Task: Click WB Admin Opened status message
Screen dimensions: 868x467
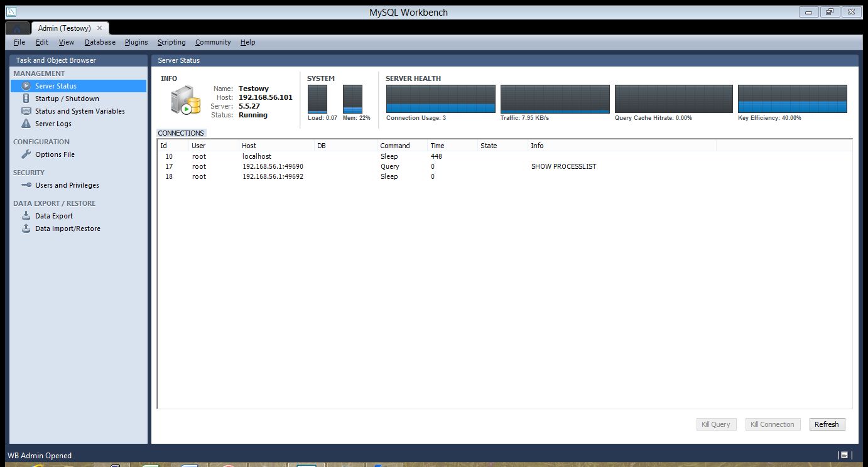Action: coord(40,456)
